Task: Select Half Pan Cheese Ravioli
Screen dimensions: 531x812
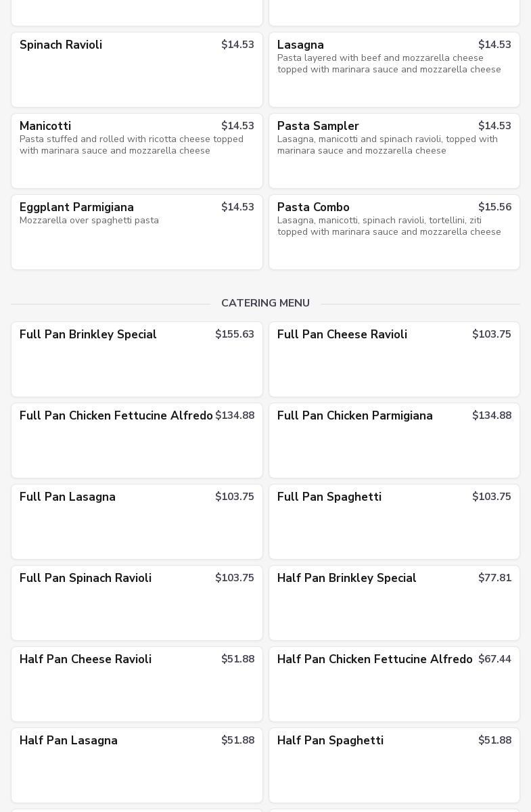Action: 137,683
